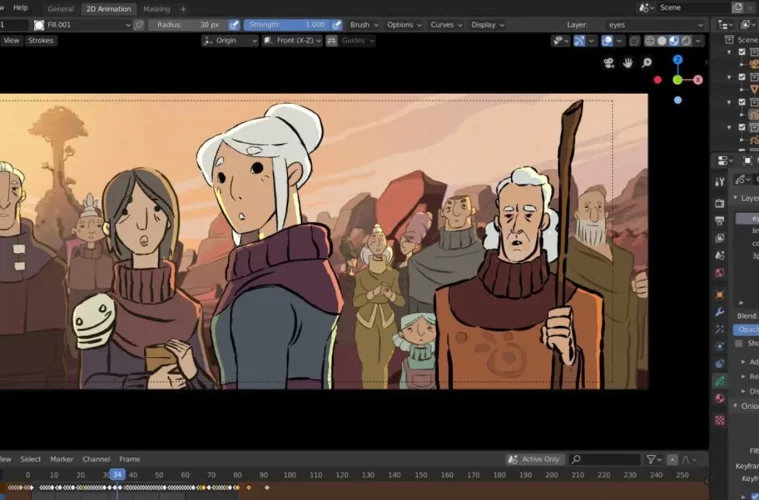
Task: Open the Fill.001 brush selector dropdown
Action: pyautogui.click(x=82, y=25)
